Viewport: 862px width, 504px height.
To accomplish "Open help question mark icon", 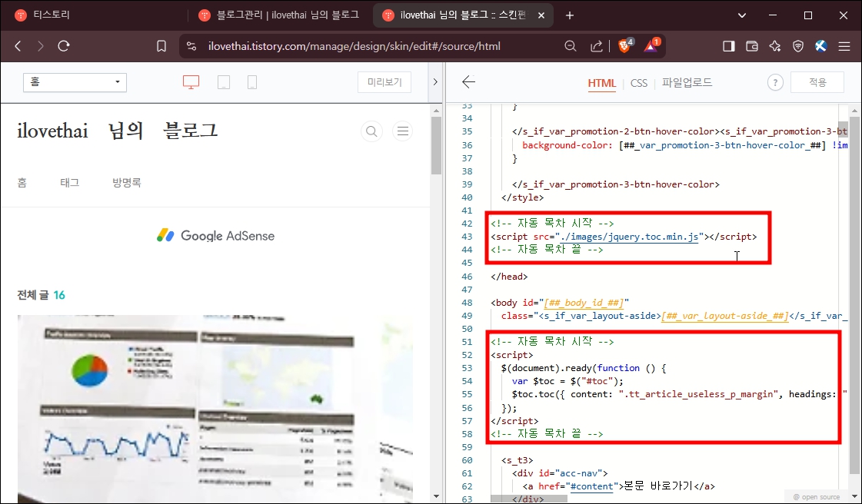I will 775,83.
